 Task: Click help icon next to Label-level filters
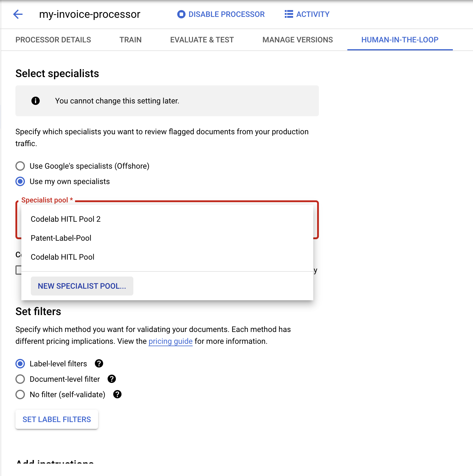pos(99,364)
